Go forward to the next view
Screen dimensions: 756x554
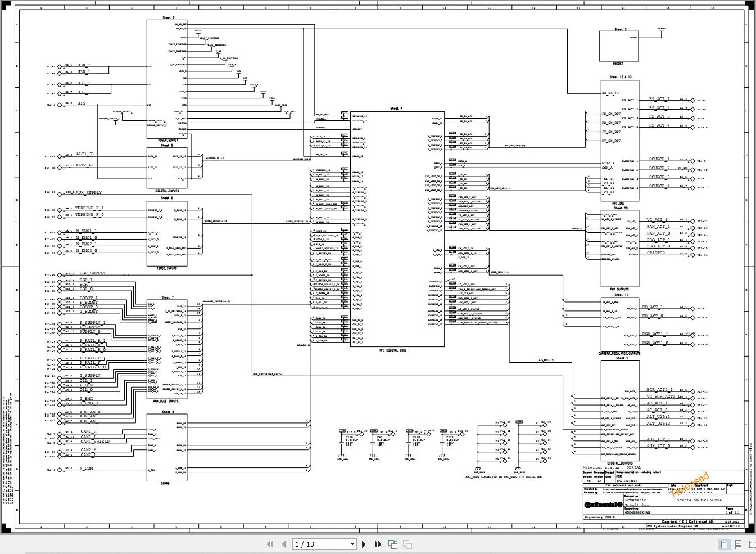tap(407, 544)
